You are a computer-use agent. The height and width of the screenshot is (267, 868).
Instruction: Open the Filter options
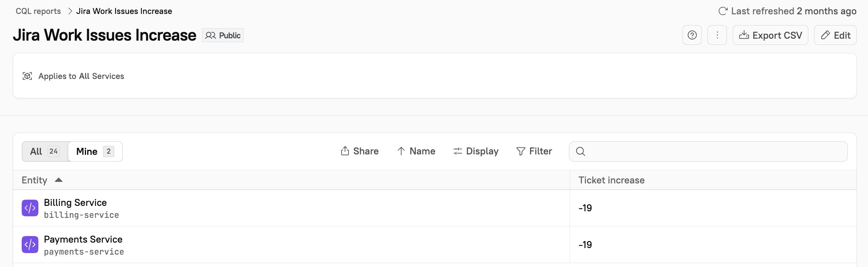(534, 151)
